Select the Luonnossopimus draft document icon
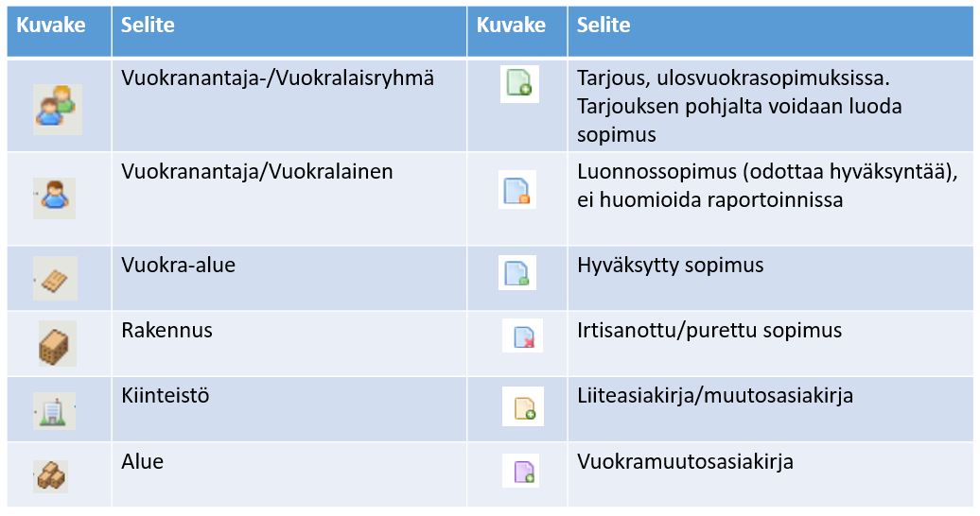Viewport: 980px width, 516px height. point(516,190)
